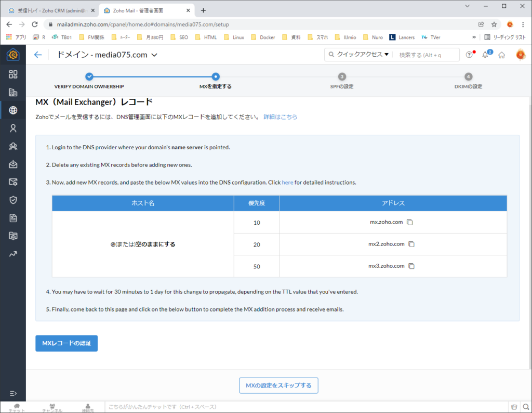Screen dimensions: 532x413
Task: Show more bookmarks with the chevron overflow
Action: [474, 37]
